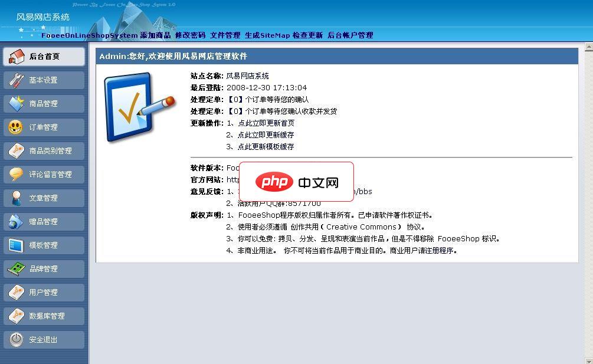The width and height of the screenshot is (593, 364).
Task: Select 修改密码 in the top bar
Action: tap(189, 35)
